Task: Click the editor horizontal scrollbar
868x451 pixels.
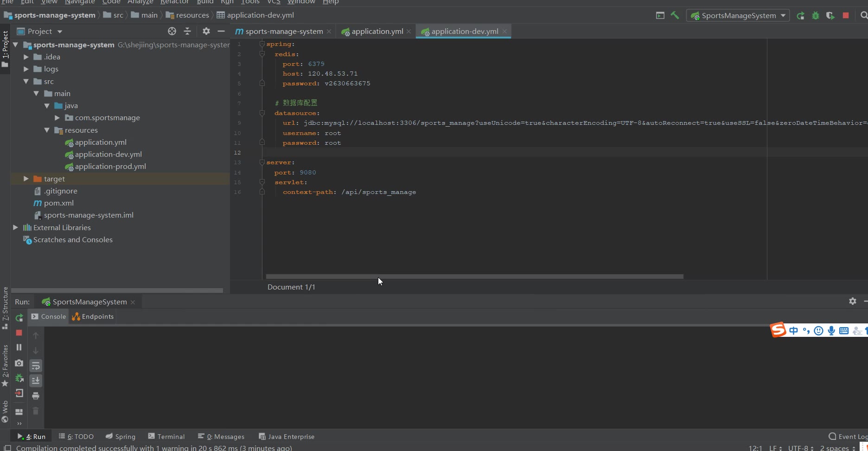Action: [x=474, y=277]
